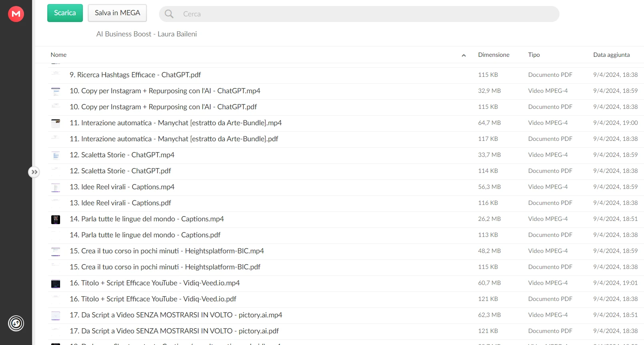Viewport: 644px width, 345px height.
Task: Click thumbnail of 11. Interazione automatica mp4
Action: pyautogui.click(x=56, y=123)
